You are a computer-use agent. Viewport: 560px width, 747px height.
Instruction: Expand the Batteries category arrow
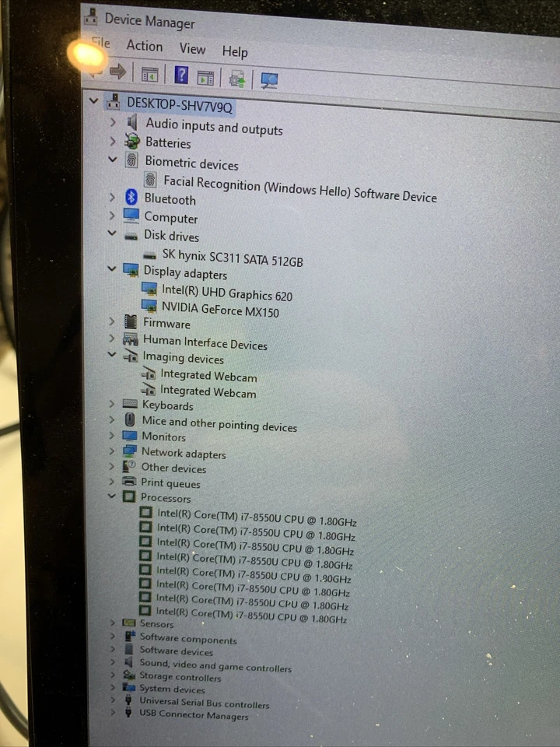pyautogui.click(x=113, y=141)
